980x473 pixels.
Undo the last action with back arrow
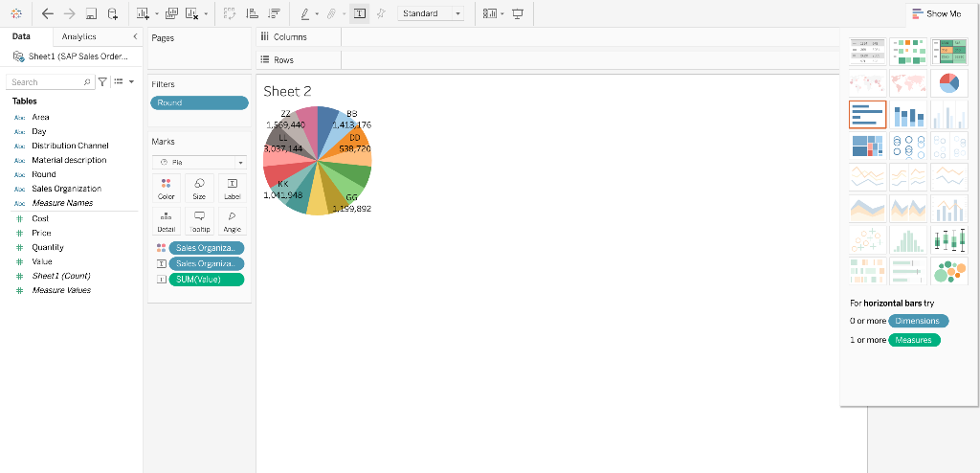tap(48, 13)
